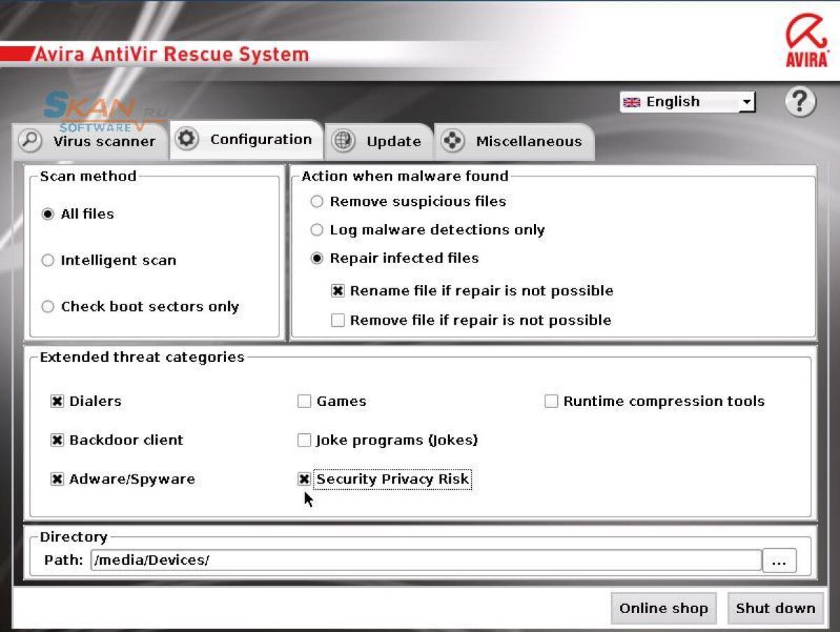
Task: Open the directory browse ellipsis button
Action: (779, 560)
